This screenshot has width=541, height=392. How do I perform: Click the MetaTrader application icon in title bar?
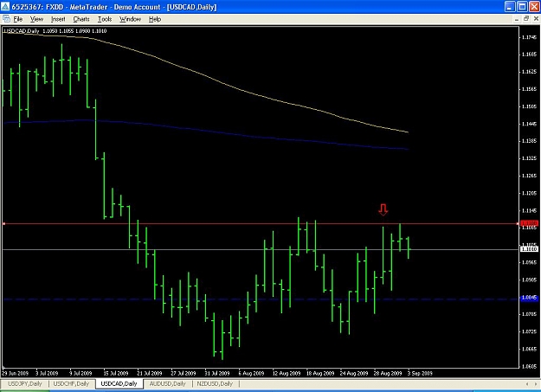pos(5,7)
